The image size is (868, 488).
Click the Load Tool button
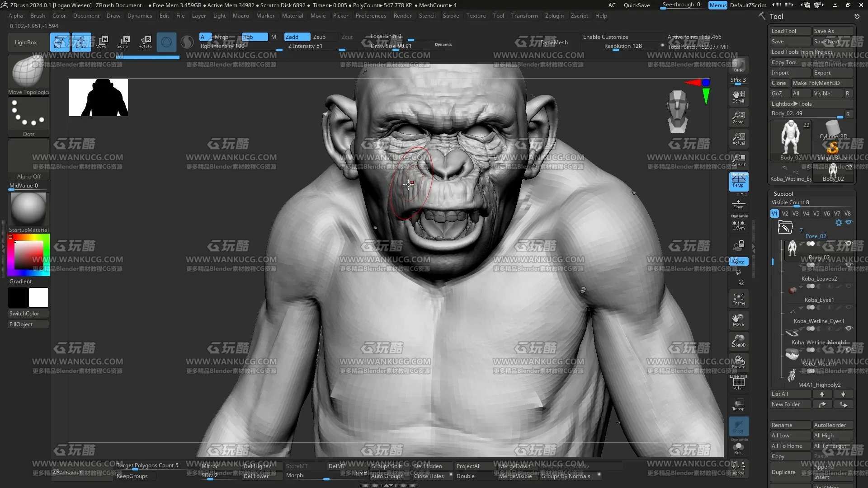[790, 31]
